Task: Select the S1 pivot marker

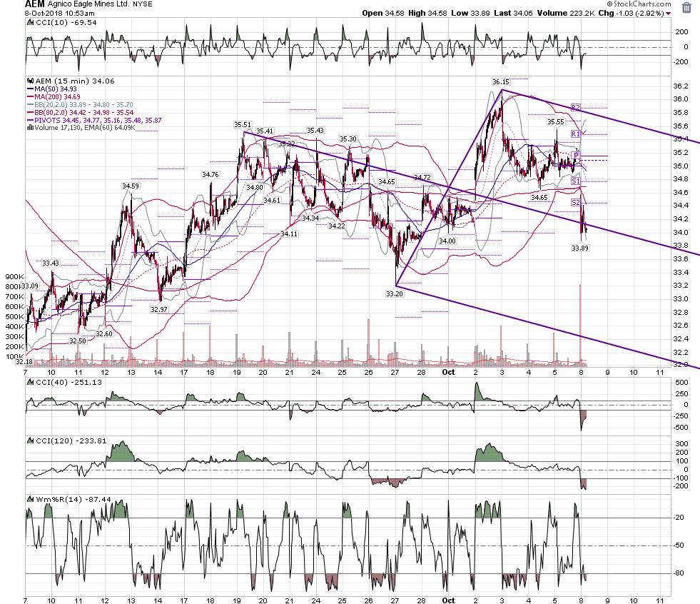Action: click(576, 181)
